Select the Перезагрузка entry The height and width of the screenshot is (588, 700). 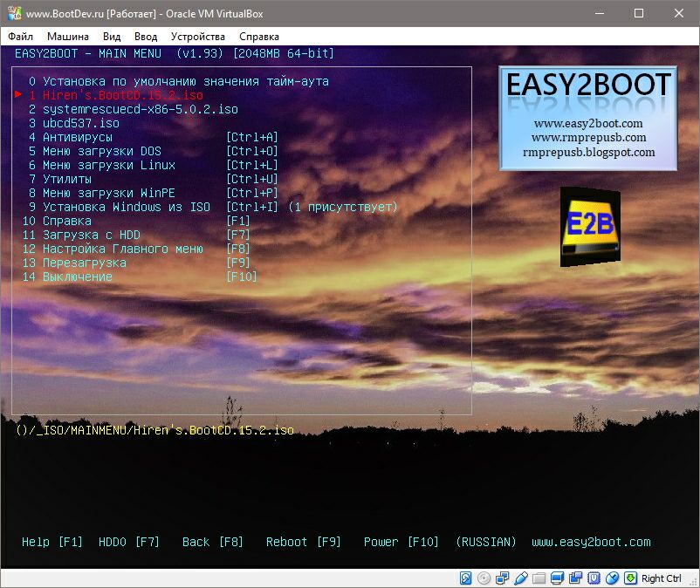click(x=74, y=263)
